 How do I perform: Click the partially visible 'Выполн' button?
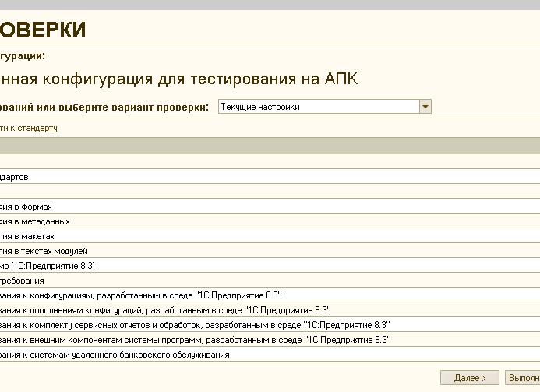tap(522, 378)
